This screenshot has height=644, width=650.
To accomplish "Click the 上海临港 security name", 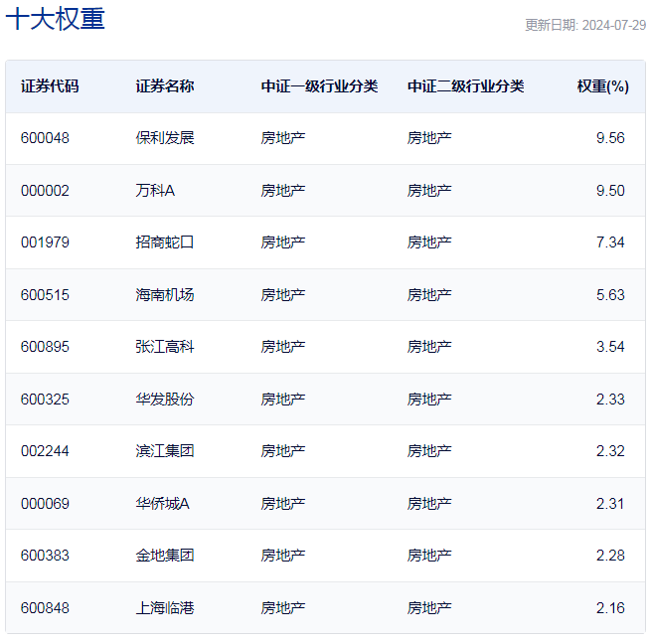I will point(165,608).
